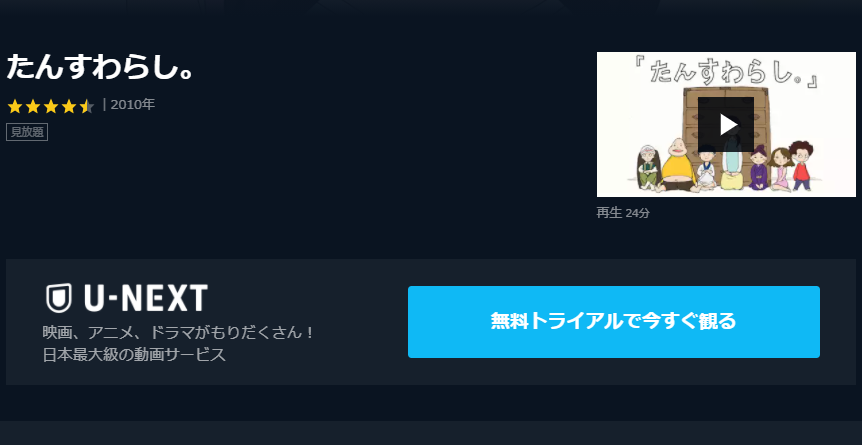862x445 pixels.
Task: Click the 再生 24分 duration label
Action: [x=623, y=213]
